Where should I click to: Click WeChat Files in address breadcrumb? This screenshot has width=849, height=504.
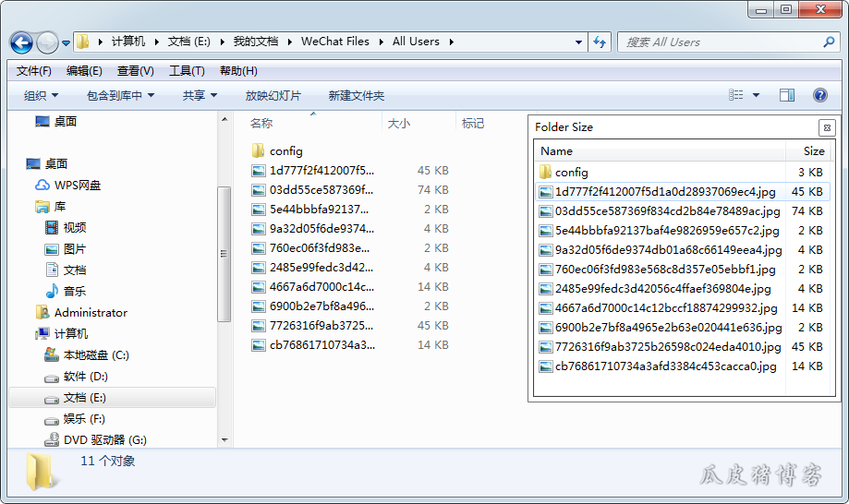click(x=335, y=42)
